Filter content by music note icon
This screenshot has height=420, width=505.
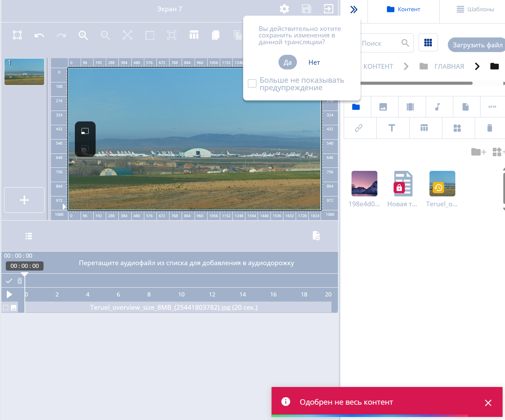pos(438,107)
